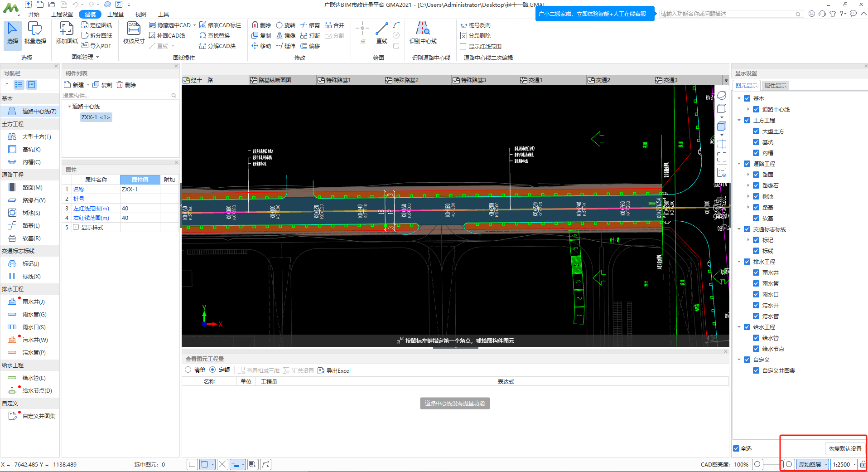Viewport: 868px width, 472px height.
Task: Select the 补画CAD线 tool
Action: coord(167,35)
